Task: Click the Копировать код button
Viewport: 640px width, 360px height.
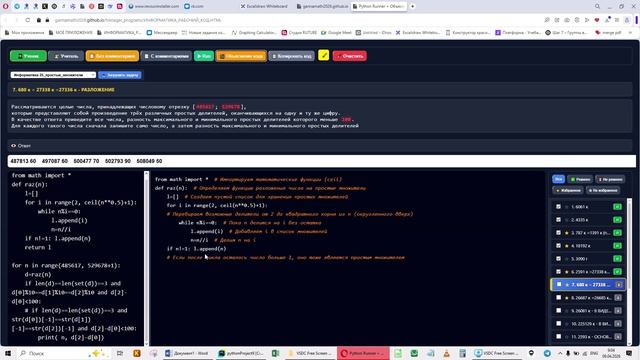Action: 291,56
